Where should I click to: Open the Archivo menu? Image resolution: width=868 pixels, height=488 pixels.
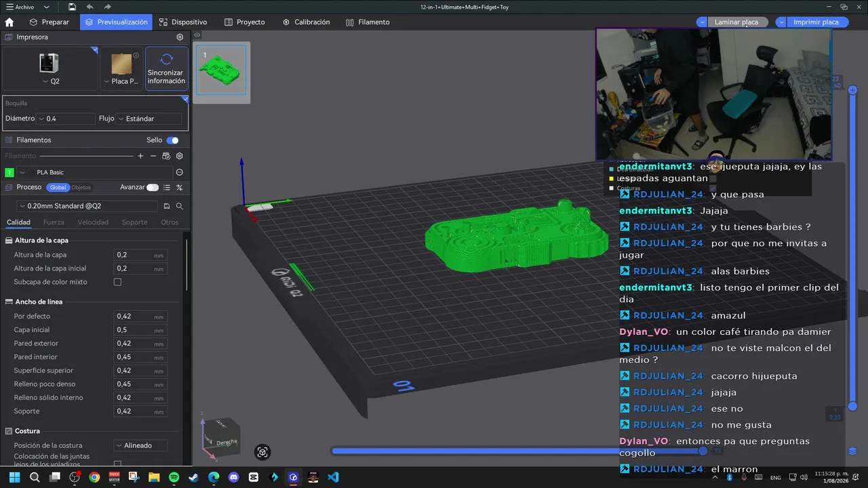tap(24, 7)
